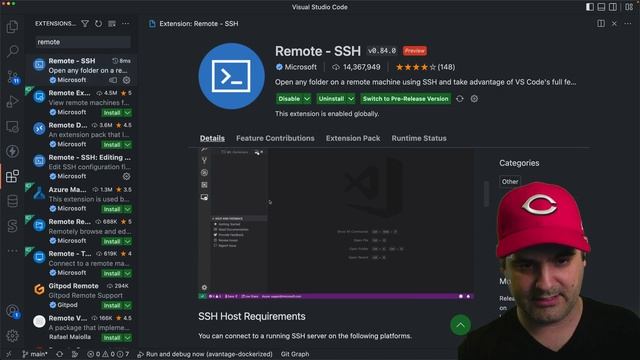The image size is (640, 360).
Task: Expand the Uninstall dropdown arrow
Action: pyautogui.click(x=351, y=99)
